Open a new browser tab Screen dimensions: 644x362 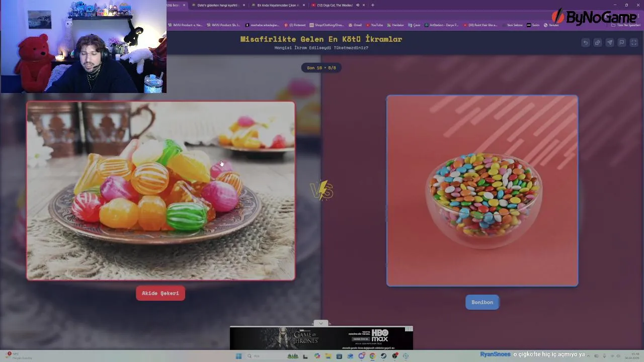[373, 5]
